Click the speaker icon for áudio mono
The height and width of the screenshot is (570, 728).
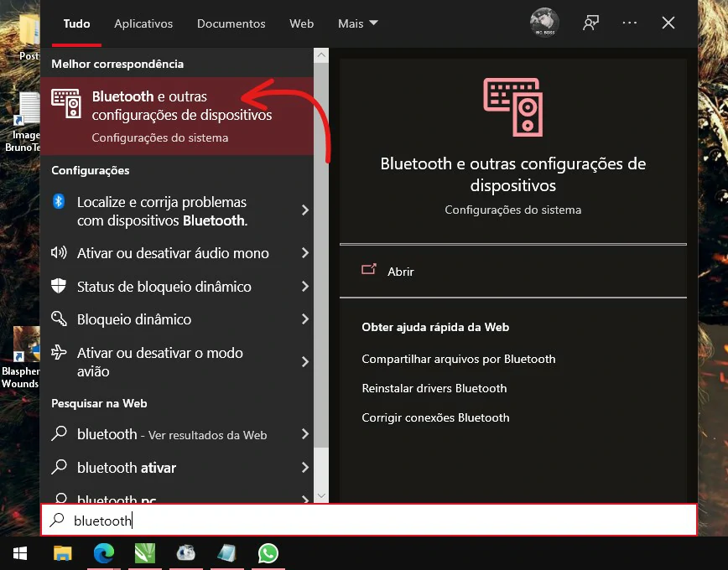click(59, 253)
